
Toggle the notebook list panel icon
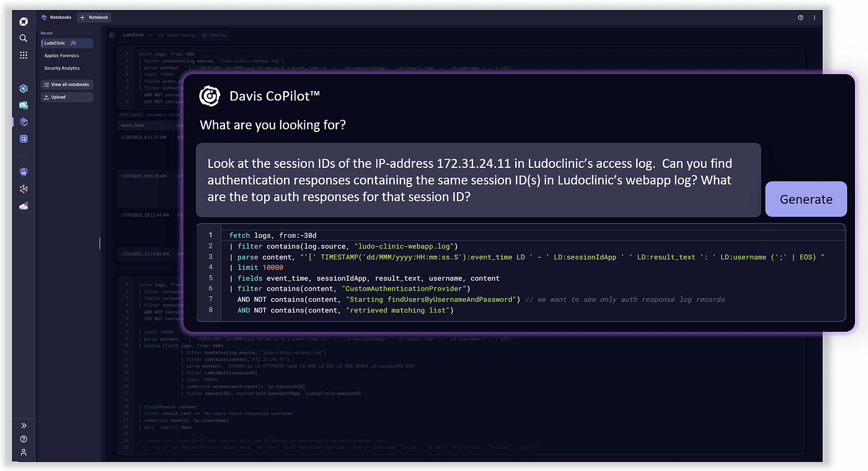click(112, 35)
